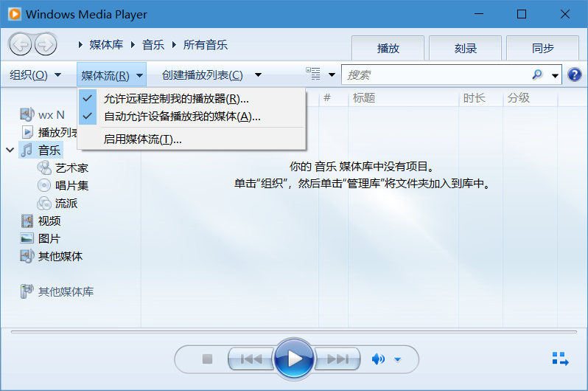
Task: Select 唱片集 in the library tree
Action: (x=71, y=185)
